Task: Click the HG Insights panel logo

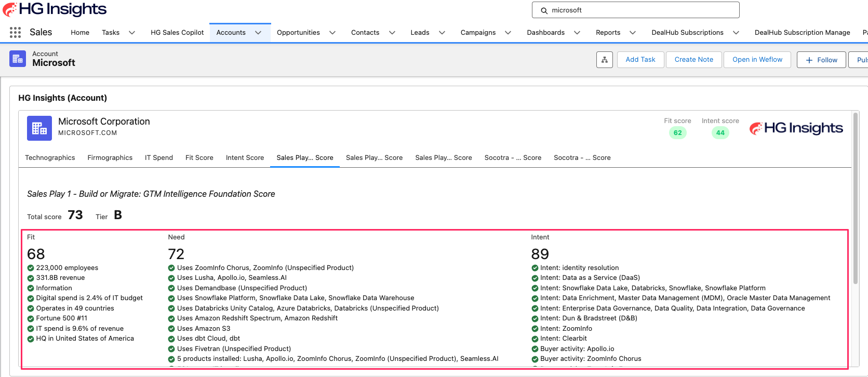Action: pos(796,128)
